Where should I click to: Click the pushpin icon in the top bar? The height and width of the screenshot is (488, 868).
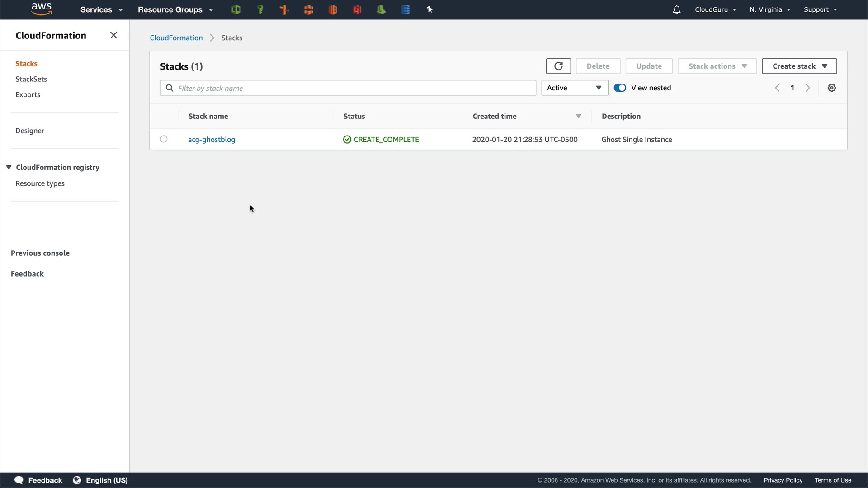429,9
